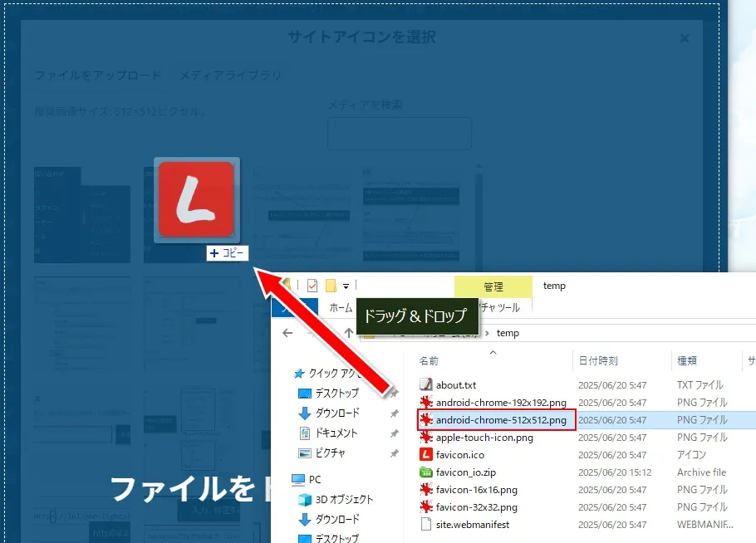756x543 pixels.
Task: Click the 名前 column header to sort
Action: [x=430, y=361]
